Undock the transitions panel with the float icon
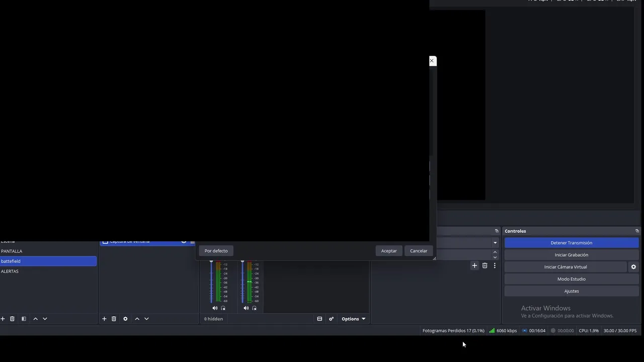This screenshot has height=362, width=644. point(497,231)
